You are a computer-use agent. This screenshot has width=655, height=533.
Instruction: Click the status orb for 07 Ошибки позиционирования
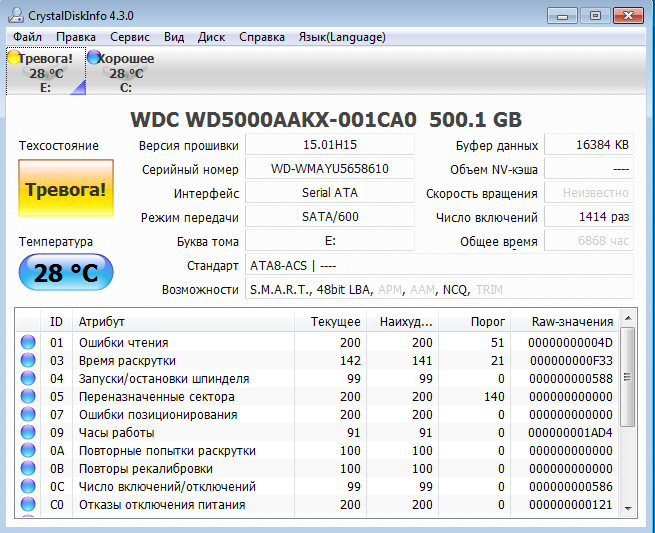pos(28,414)
